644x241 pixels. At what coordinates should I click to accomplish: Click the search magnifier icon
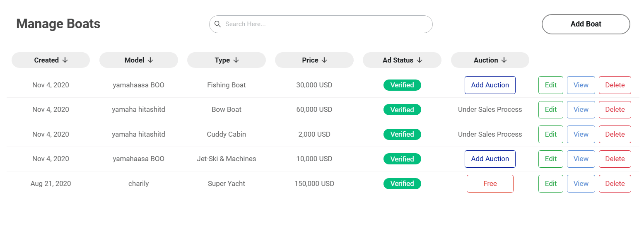tap(218, 24)
